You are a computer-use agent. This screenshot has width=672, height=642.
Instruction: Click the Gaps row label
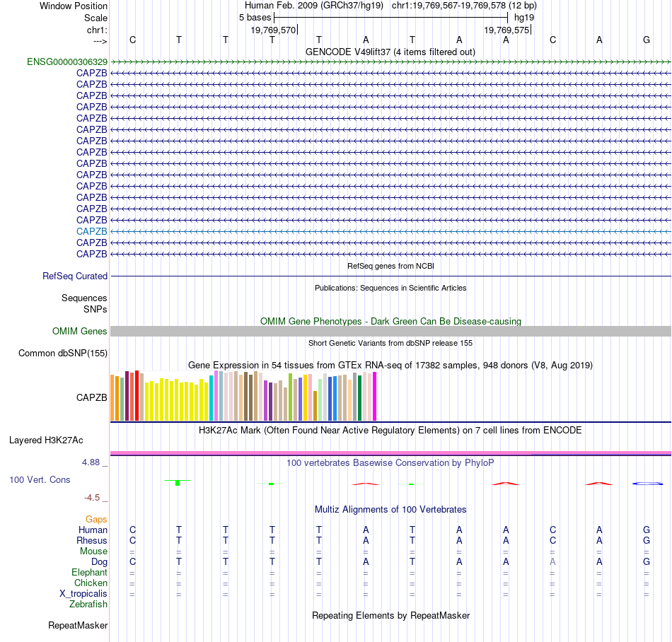coord(96,520)
